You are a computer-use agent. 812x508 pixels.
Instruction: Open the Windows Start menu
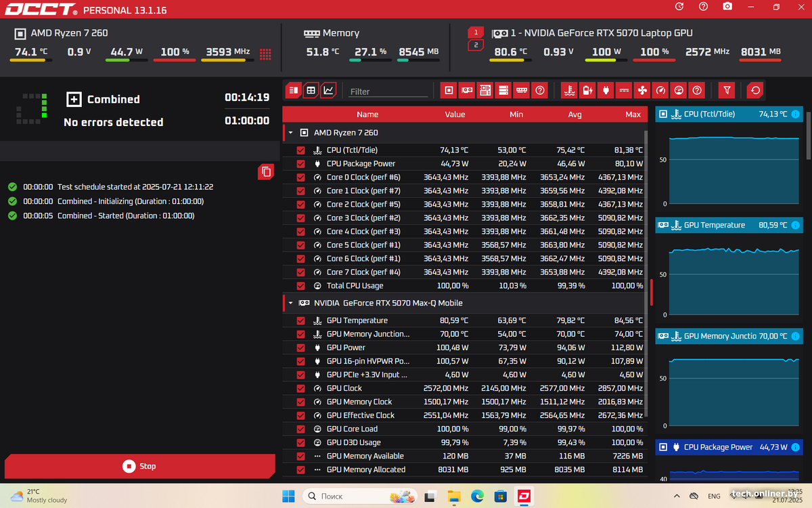tap(288, 496)
